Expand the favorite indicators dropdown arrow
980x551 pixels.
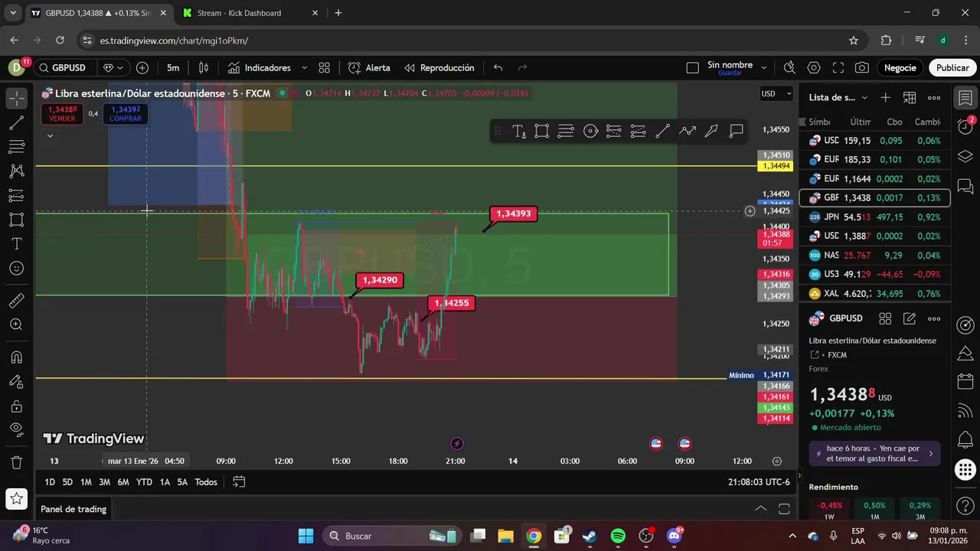[x=304, y=67]
